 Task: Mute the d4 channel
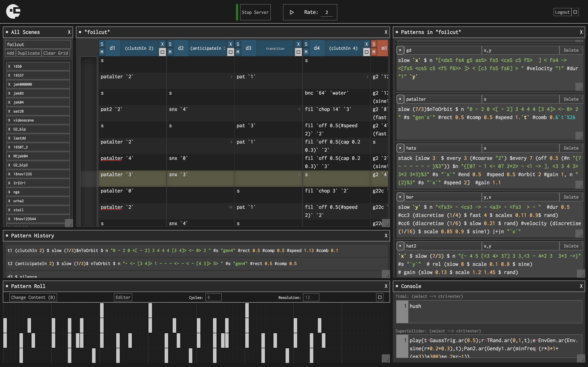[306, 52]
